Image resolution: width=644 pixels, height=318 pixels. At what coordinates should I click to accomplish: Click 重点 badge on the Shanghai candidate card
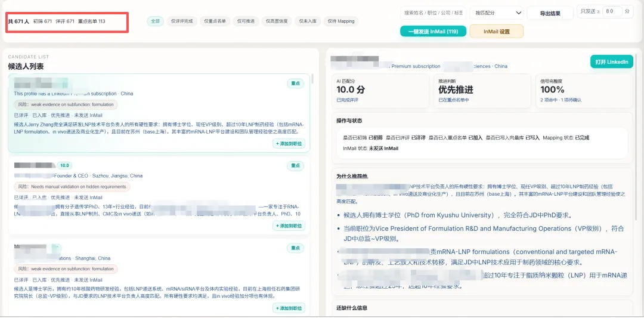point(295,248)
